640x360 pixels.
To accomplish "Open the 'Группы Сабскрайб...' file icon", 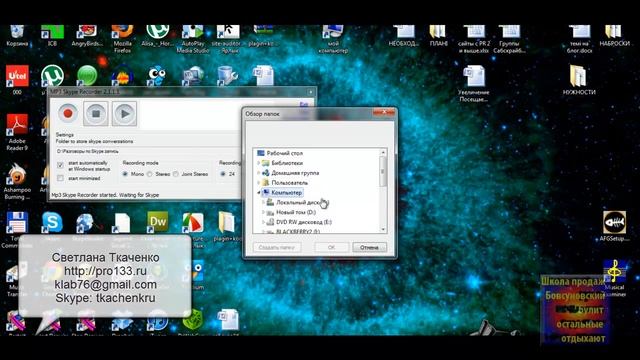I will tap(509, 39).
